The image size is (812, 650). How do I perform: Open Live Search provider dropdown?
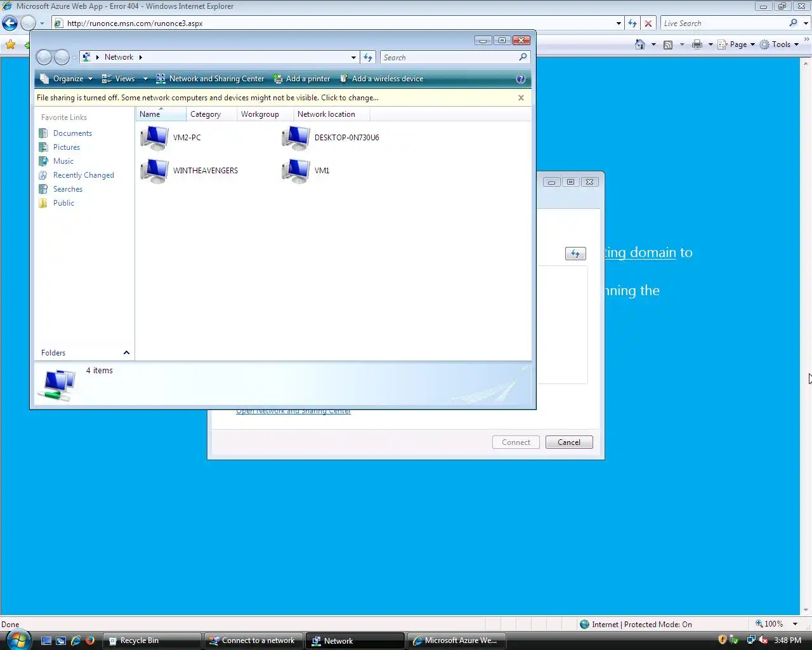pos(806,23)
